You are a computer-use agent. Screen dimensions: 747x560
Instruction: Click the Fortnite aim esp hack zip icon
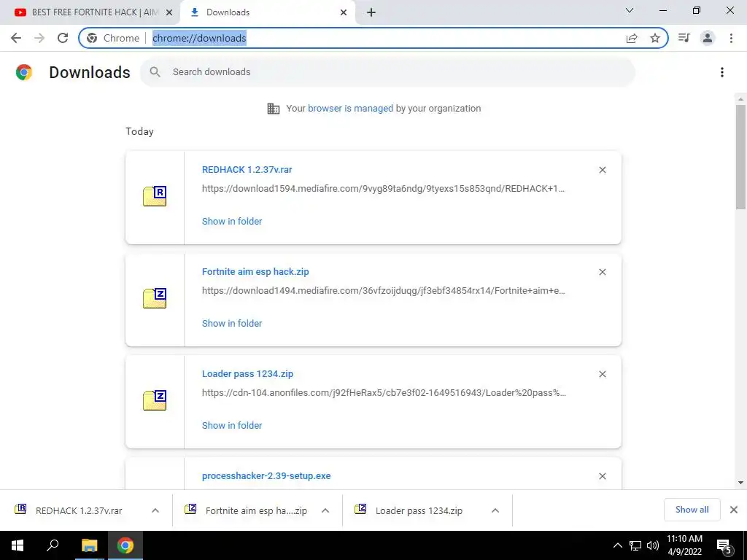pyautogui.click(x=155, y=298)
